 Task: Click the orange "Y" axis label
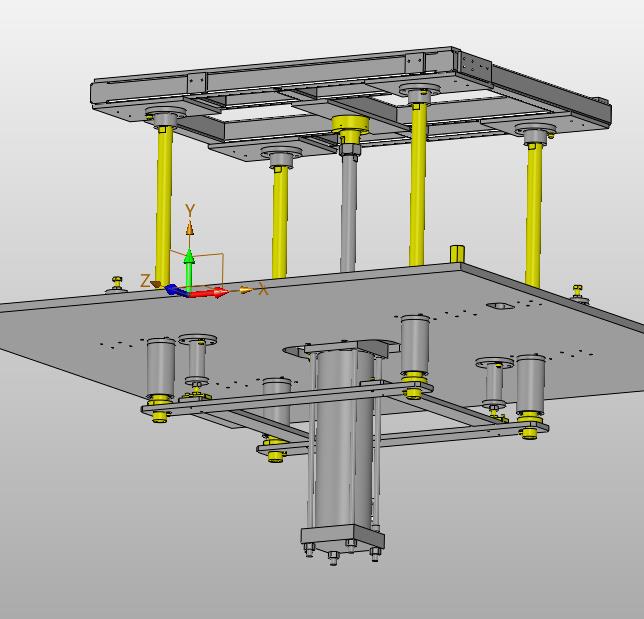pos(189,210)
